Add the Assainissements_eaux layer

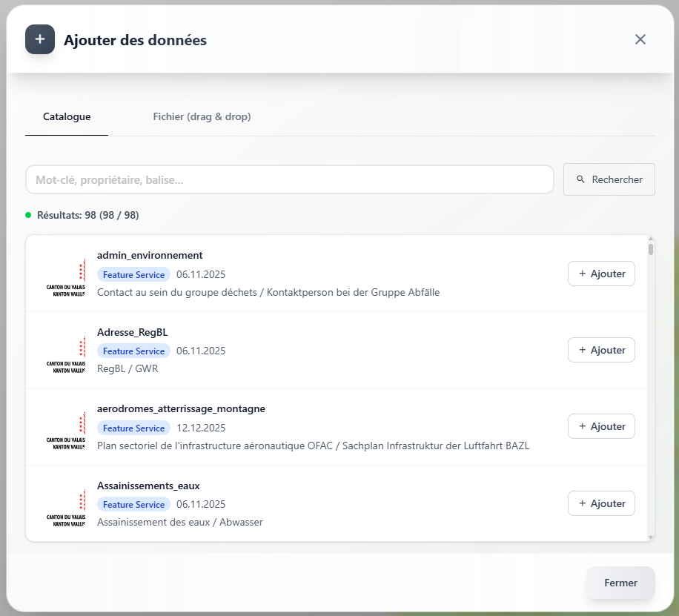[x=601, y=503]
